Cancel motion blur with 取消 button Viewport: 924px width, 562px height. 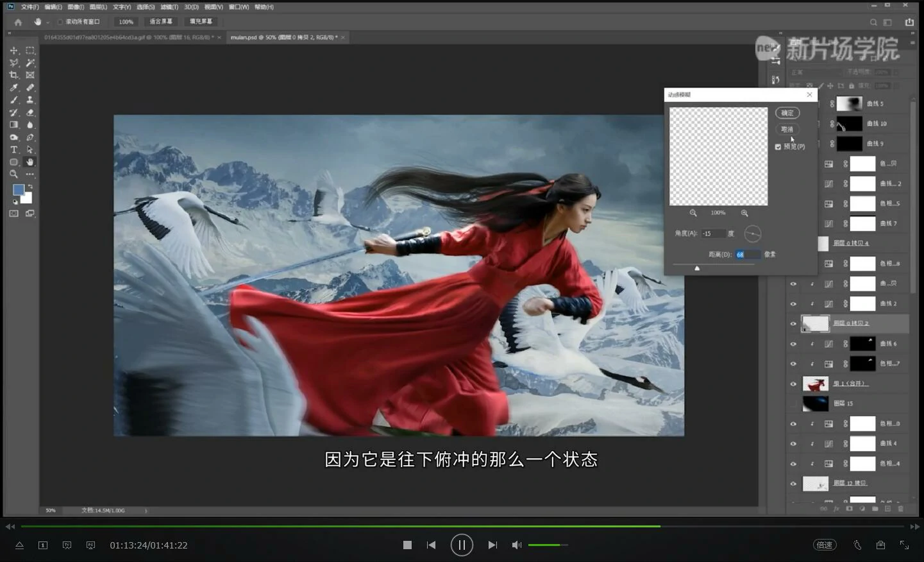tap(787, 129)
